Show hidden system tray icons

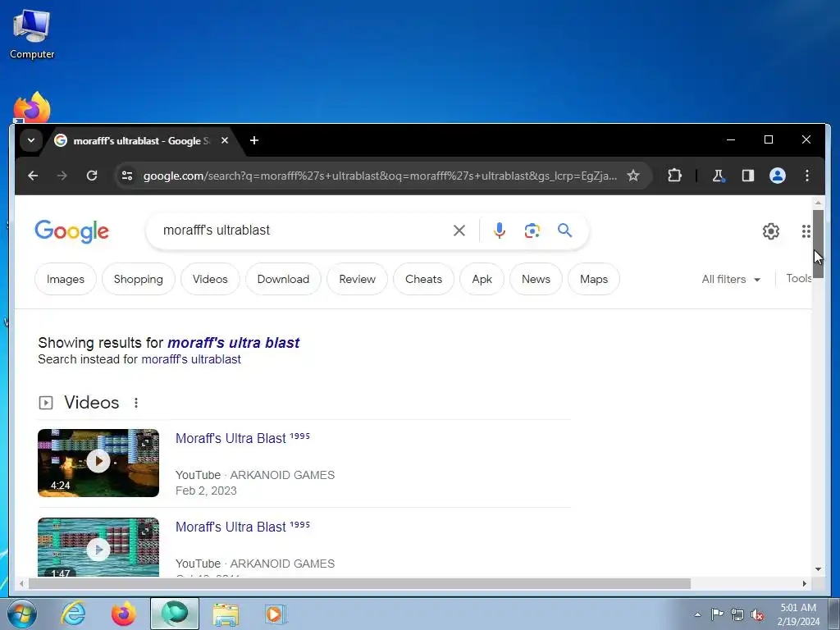click(697, 614)
